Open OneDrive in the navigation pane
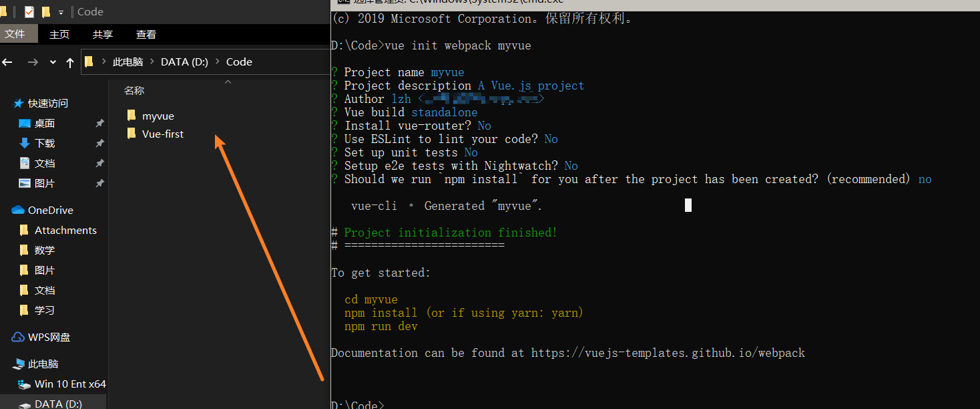Viewport: 980px width, 409px height. 51,210
